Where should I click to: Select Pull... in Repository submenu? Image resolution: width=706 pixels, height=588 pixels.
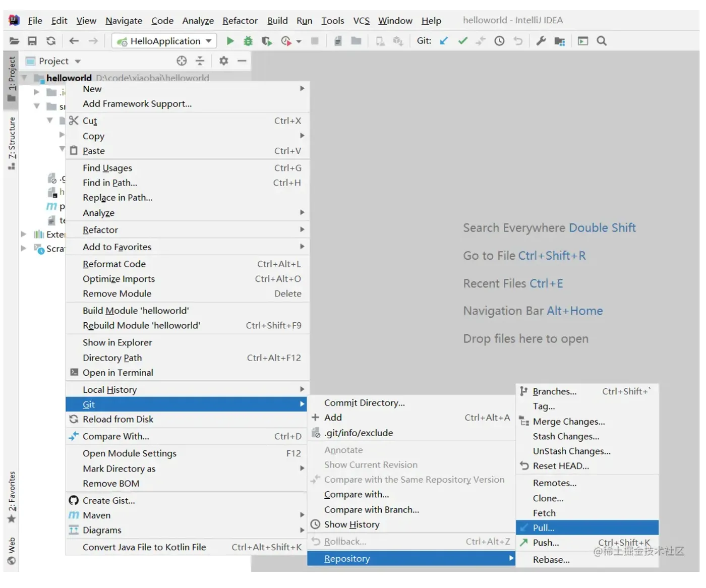587,527
